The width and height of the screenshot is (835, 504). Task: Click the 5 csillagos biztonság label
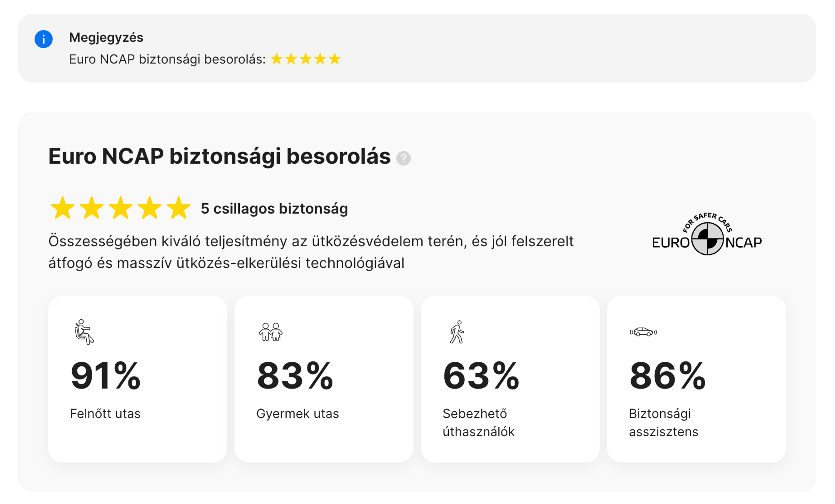pyautogui.click(x=274, y=209)
